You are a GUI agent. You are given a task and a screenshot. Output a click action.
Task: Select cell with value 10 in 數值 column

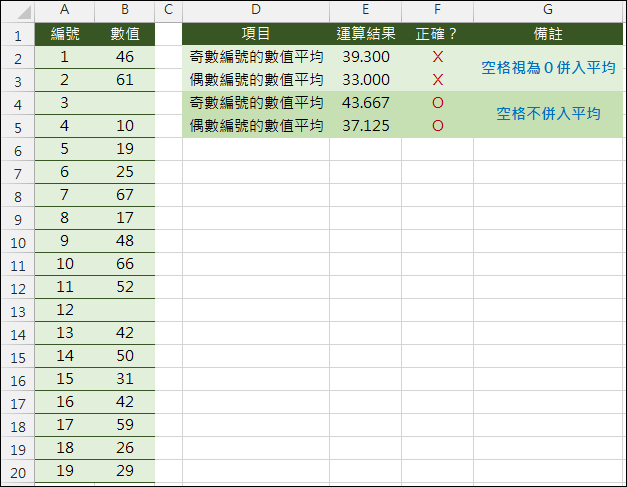coord(125,126)
